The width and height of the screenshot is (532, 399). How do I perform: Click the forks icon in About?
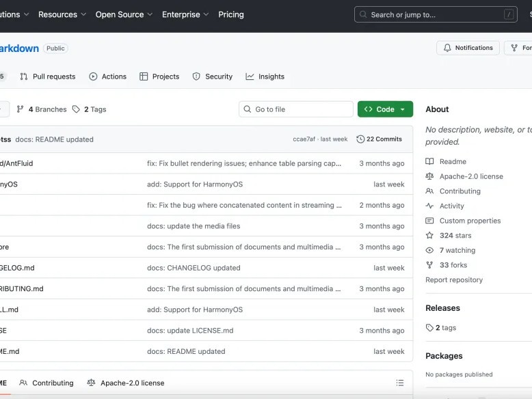(x=429, y=265)
